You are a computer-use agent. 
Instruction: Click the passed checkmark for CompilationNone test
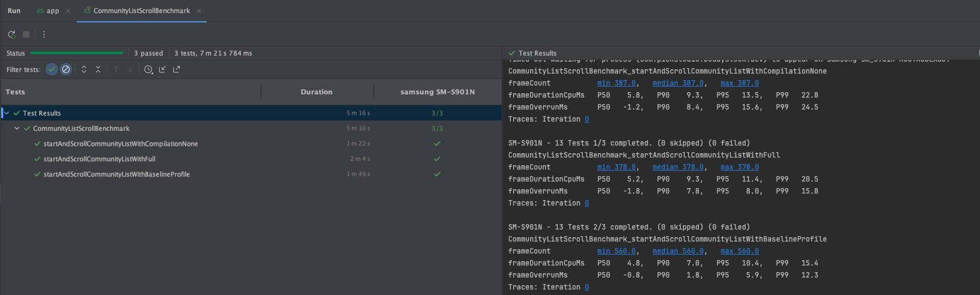(x=437, y=144)
